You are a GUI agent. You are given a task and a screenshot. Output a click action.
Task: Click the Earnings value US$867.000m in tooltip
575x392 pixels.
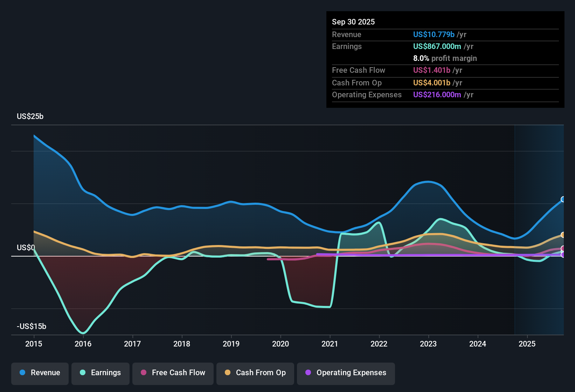(437, 46)
